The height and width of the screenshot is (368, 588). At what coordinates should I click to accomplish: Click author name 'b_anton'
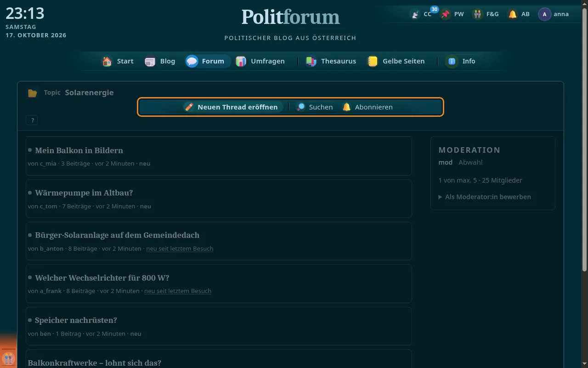coord(51,249)
